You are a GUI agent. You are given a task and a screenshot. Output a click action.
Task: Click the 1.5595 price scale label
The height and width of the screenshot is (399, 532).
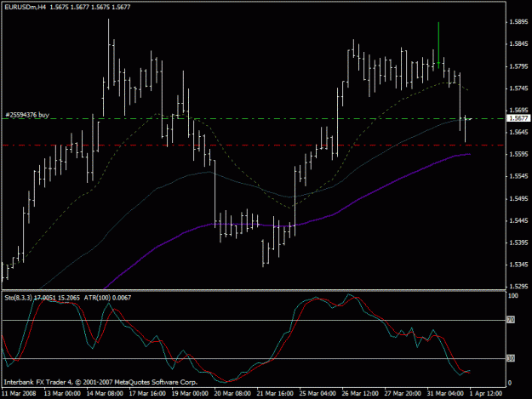tap(518, 154)
